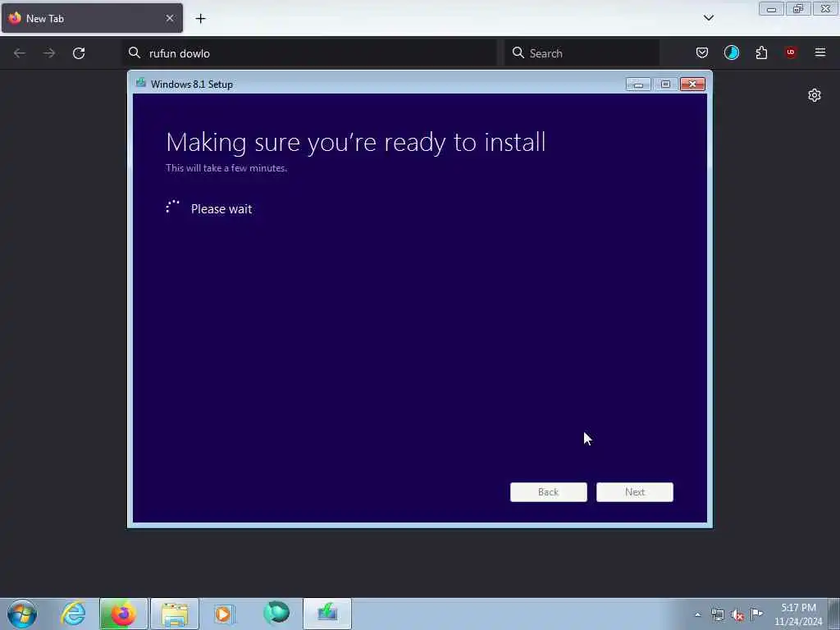840x630 pixels.
Task: Open the Extensions puzzle-piece icon
Action: click(761, 52)
